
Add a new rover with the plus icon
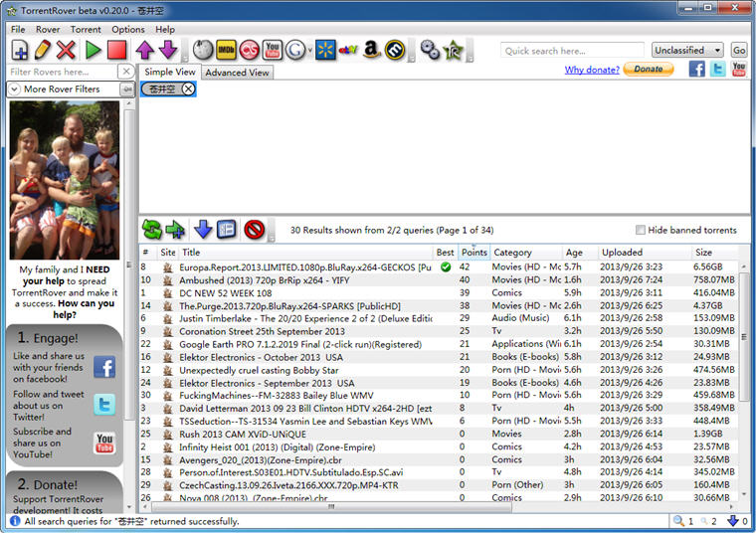[x=20, y=50]
